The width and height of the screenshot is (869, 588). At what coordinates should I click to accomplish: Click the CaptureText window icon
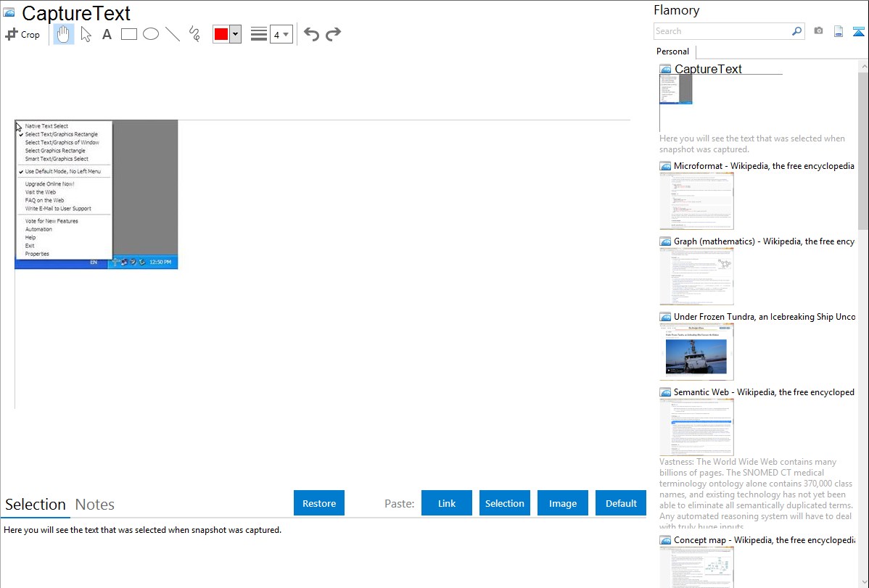point(9,12)
